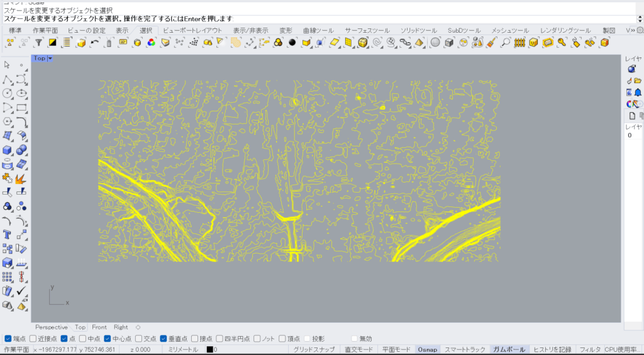Switch to the Perspective viewport tab

coord(52,327)
